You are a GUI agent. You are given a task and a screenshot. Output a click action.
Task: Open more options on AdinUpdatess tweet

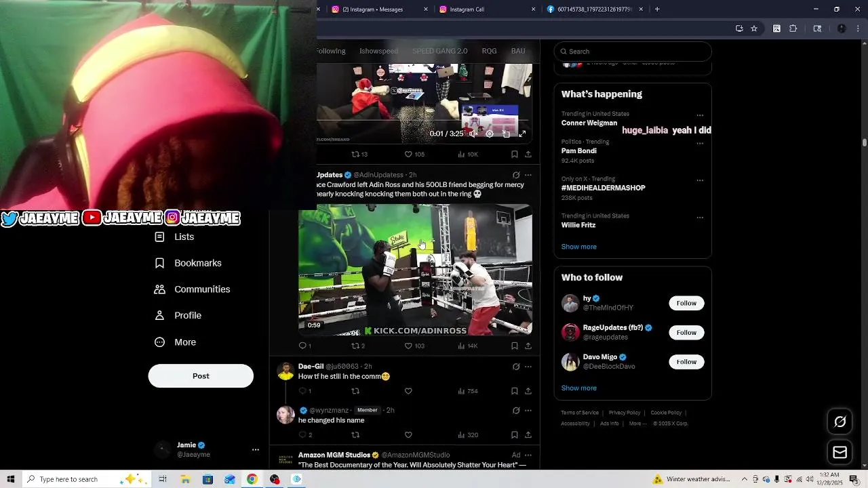[528, 175]
